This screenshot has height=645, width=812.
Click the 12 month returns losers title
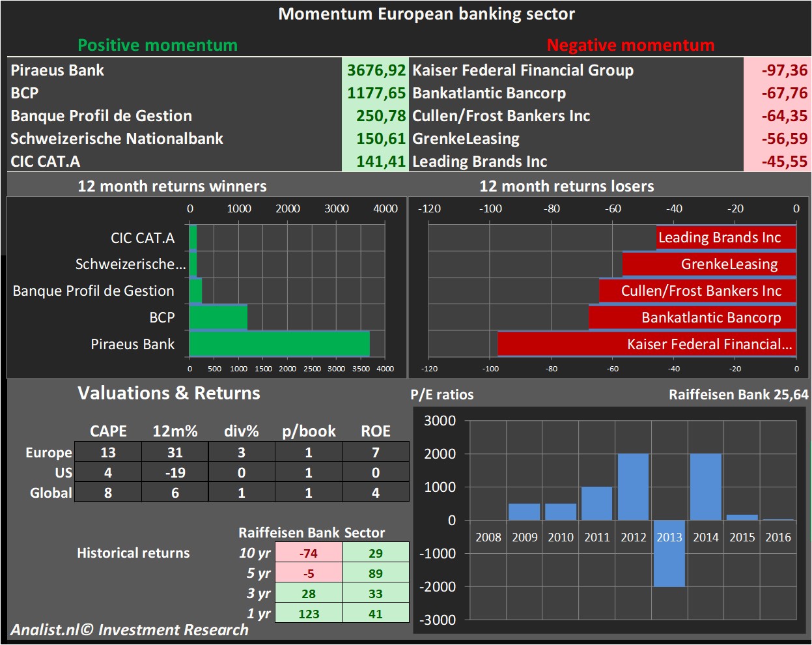(x=567, y=186)
